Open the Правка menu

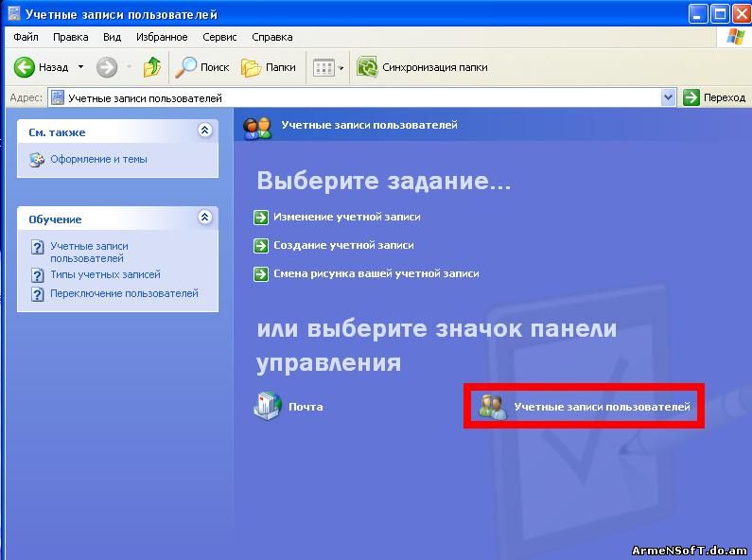(71, 37)
